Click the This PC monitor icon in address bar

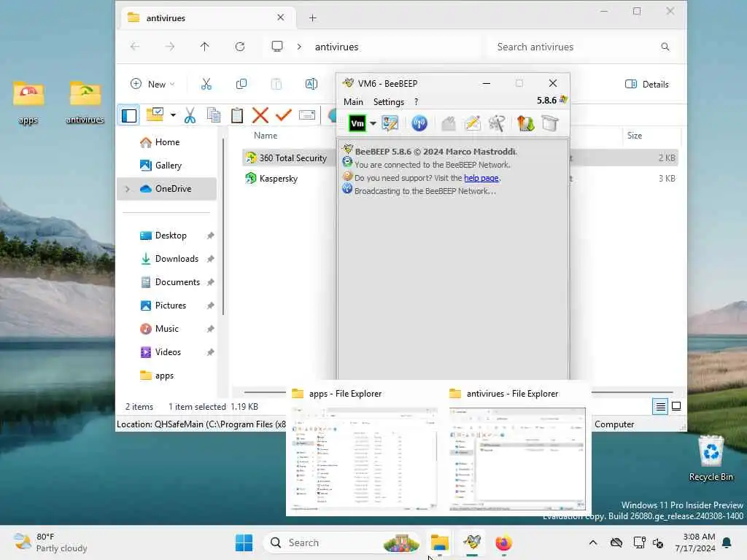tap(277, 46)
